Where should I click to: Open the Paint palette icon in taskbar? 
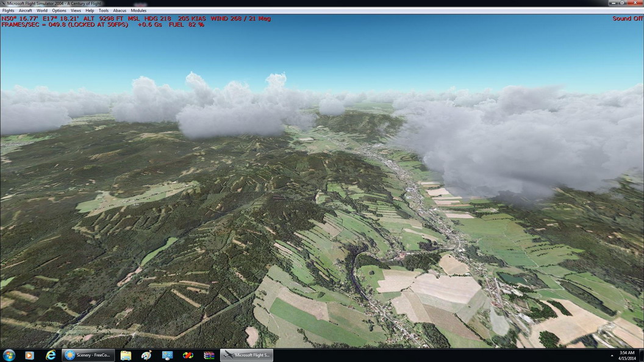pyautogui.click(x=146, y=355)
